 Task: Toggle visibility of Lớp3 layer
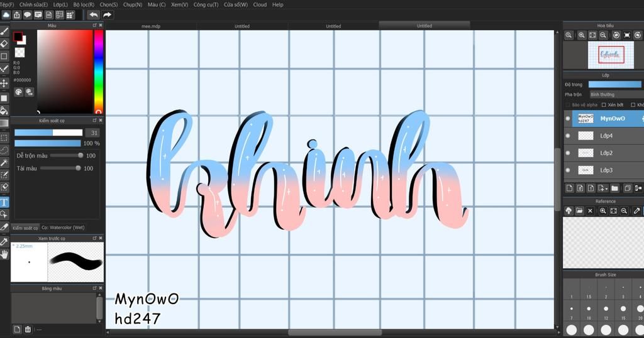568,170
